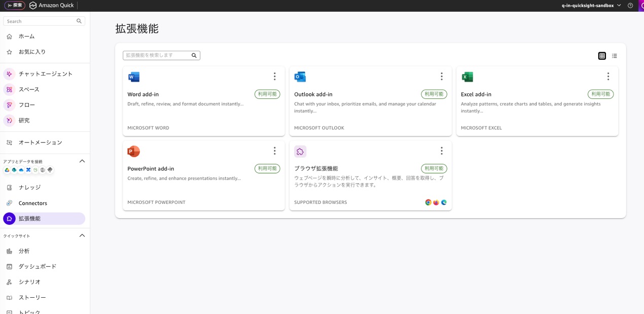Click the SharePoint connector icon
The height and width of the screenshot is (314, 644).
click(x=14, y=170)
